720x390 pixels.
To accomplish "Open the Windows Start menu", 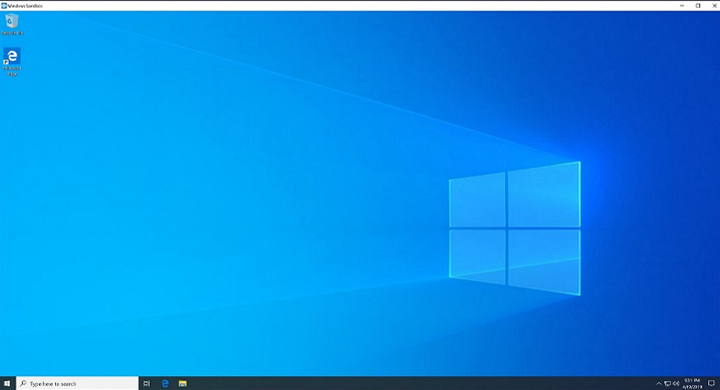I will (7, 383).
